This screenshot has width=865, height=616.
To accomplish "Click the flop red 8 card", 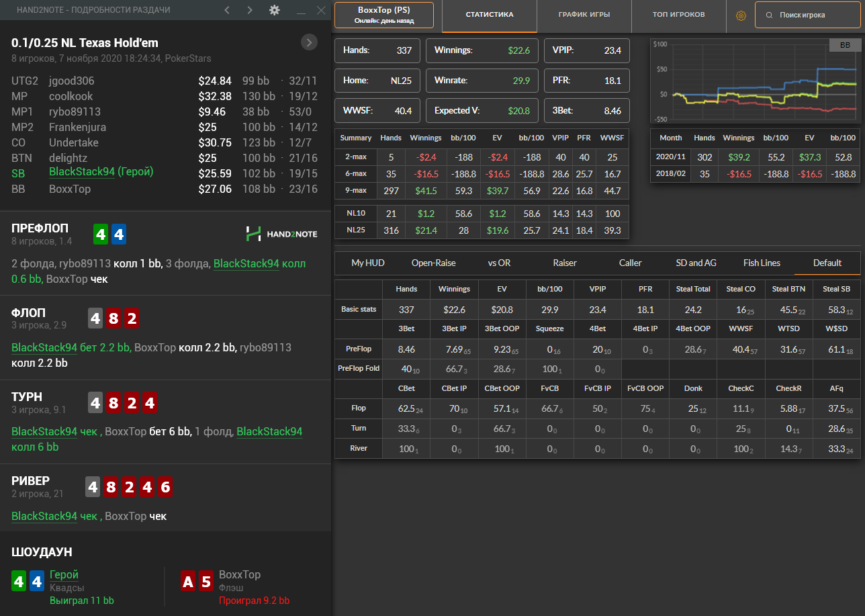I will point(113,318).
